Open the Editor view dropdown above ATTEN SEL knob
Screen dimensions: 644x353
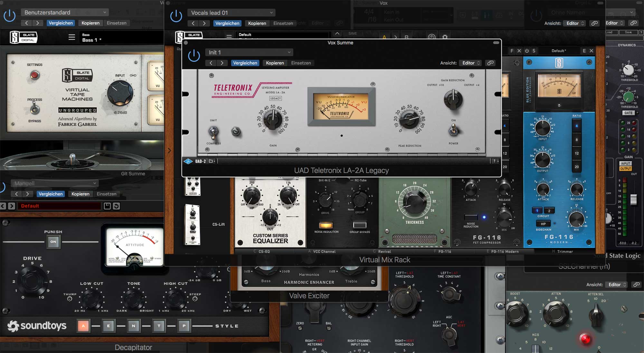(x=617, y=285)
